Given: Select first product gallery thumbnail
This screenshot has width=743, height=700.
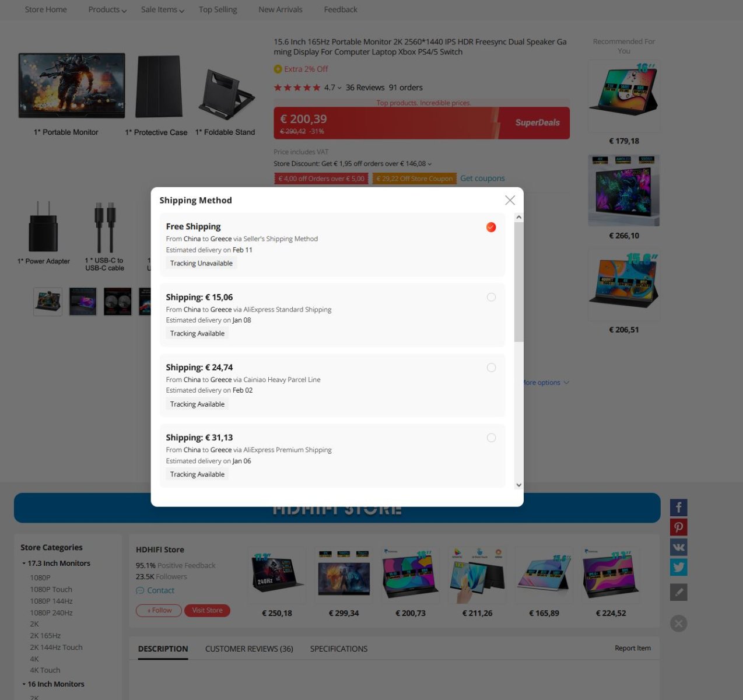Looking at the screenshot, I should click(x=48, y=302).
